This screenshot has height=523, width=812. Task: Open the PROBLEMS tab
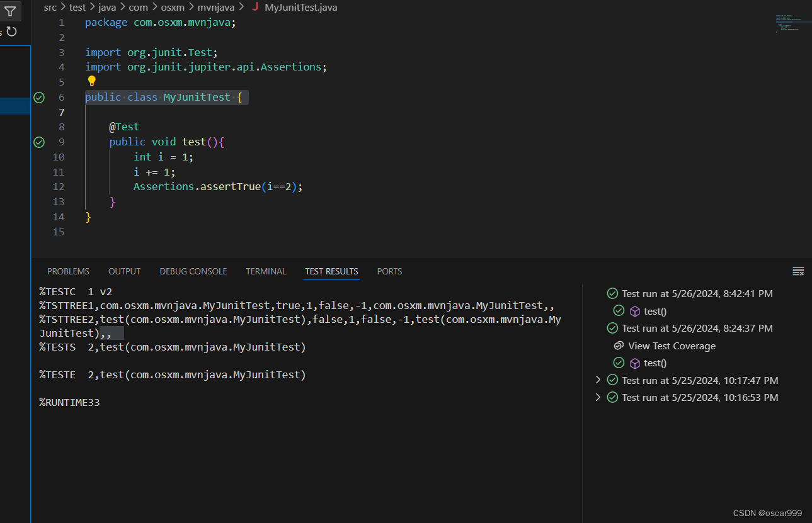point(68,271)
